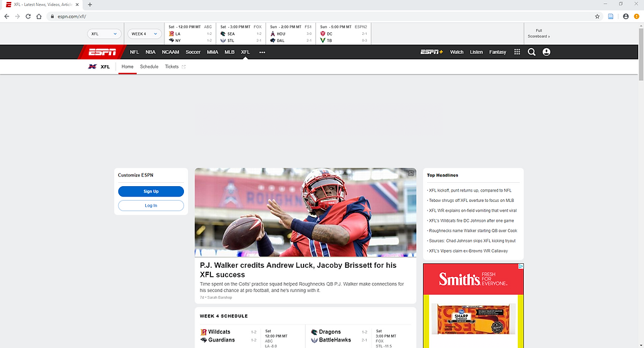Close the XFL browser tab
The height and width of the screenshot is (348, 644).
tap(78, 5)
